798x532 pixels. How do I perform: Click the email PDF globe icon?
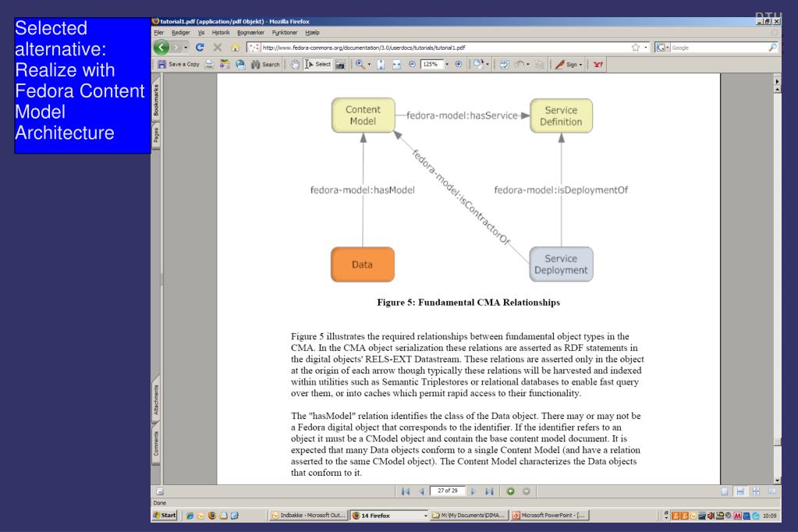240,65
